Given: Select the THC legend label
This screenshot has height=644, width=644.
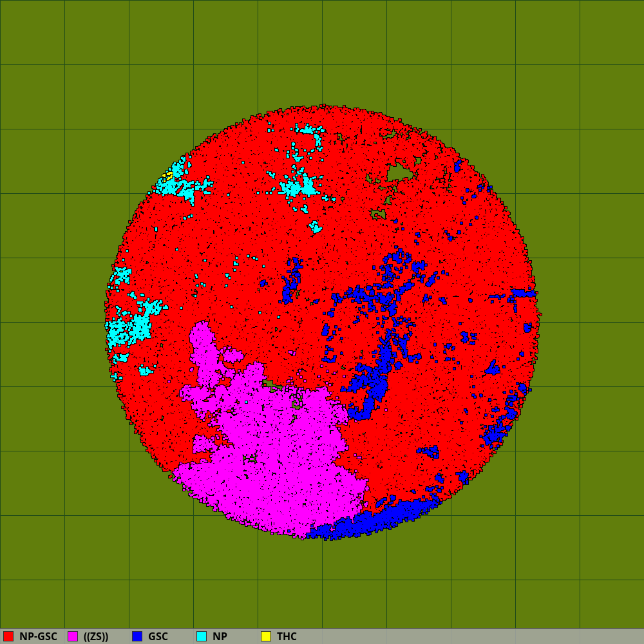Looking at the screenshot, I should [287, 636].
